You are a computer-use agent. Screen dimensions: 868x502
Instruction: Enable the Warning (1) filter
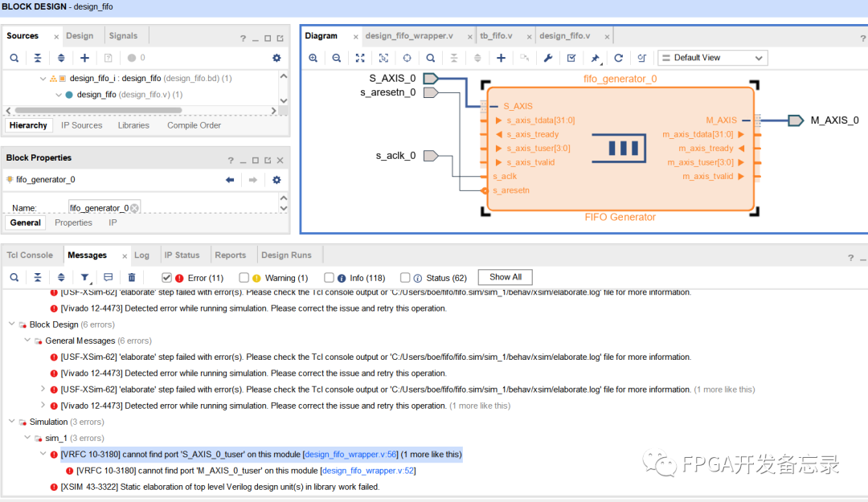[244, 278]
